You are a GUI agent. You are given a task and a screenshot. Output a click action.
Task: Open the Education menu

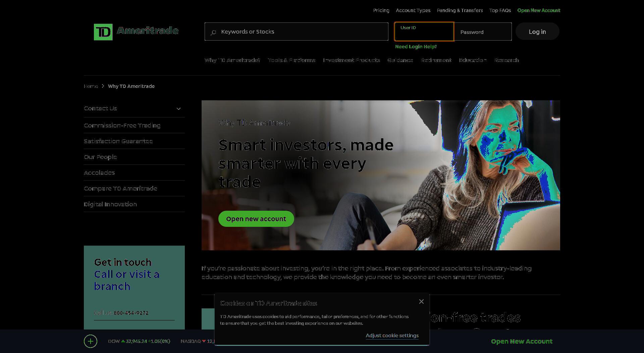click(x=473, y=60)
